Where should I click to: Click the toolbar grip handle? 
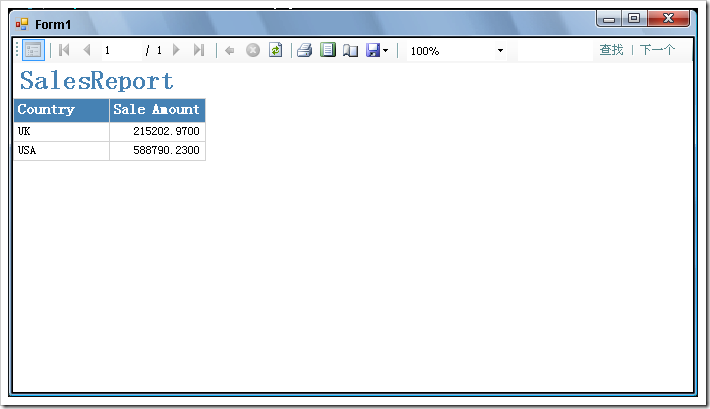pos(17,50)
